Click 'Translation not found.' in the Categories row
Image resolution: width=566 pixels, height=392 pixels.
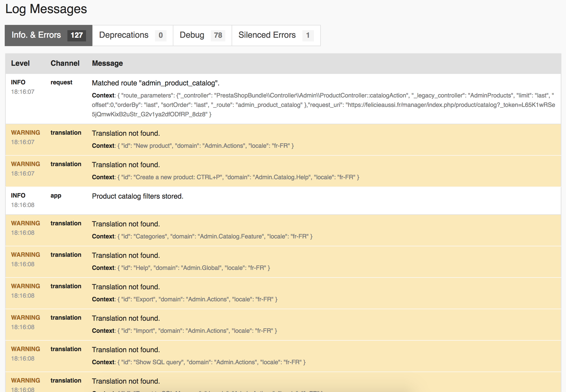(x=126, y=224)
